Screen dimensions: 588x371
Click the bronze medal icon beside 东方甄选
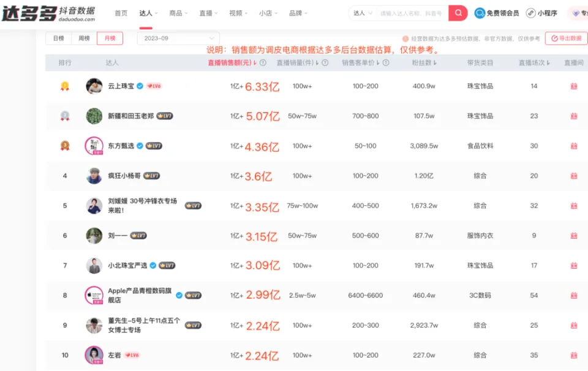point(65,146)
